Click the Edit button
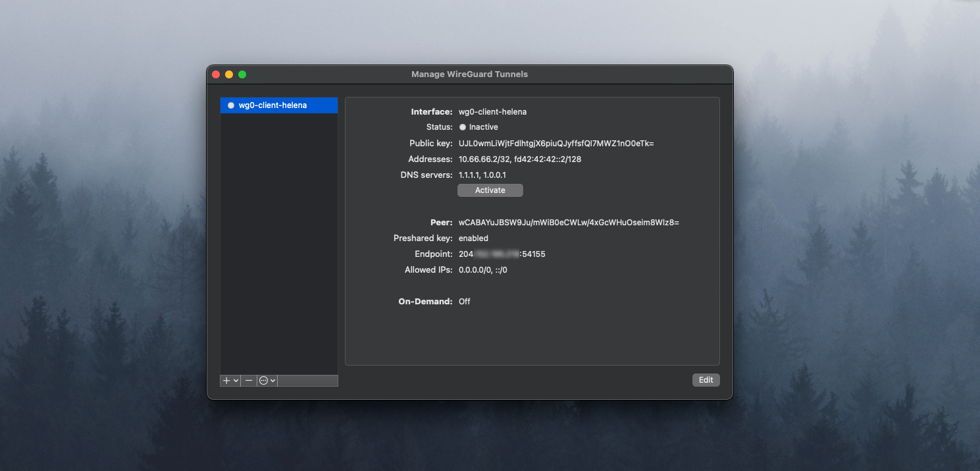The image size is (980, 471). [706, 380]
